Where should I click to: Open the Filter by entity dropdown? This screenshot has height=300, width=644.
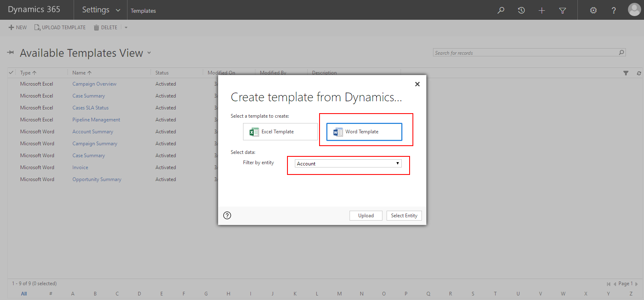(348, 163)
